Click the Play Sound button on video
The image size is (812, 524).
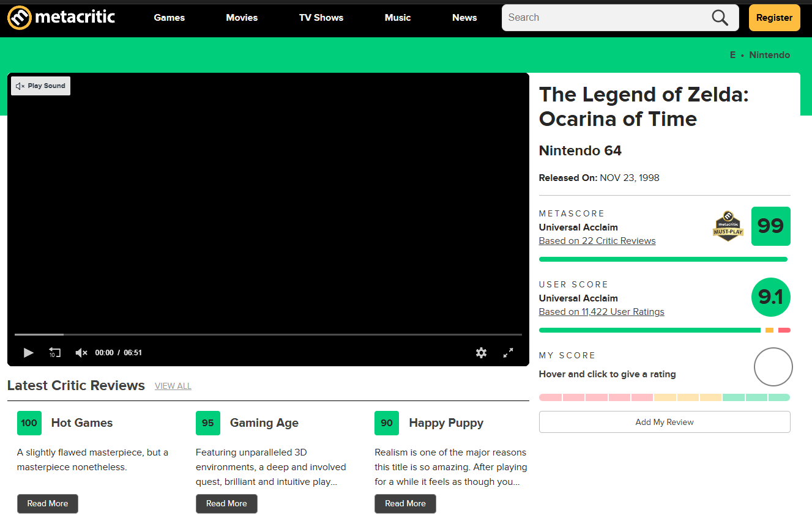click(40, 86)
